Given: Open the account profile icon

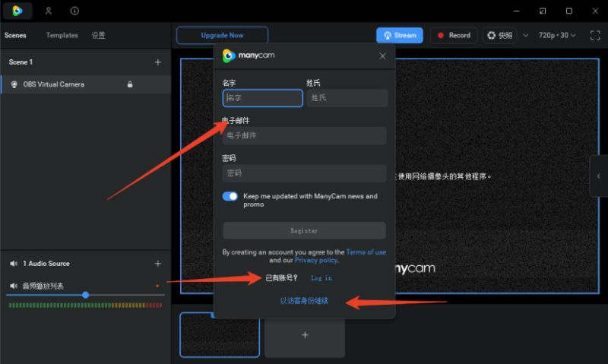Looking at the screenshot, I should tap(49, 11).
